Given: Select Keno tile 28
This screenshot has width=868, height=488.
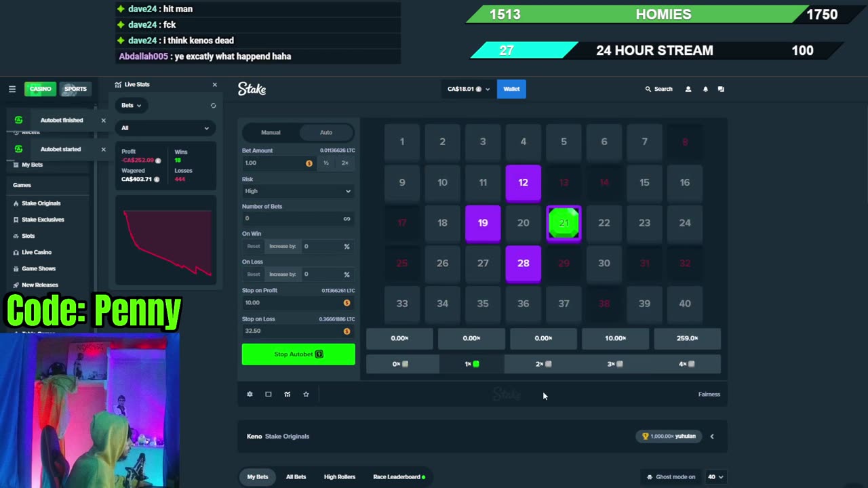Looking at the screenshot, I should click(x=524, y=264).
